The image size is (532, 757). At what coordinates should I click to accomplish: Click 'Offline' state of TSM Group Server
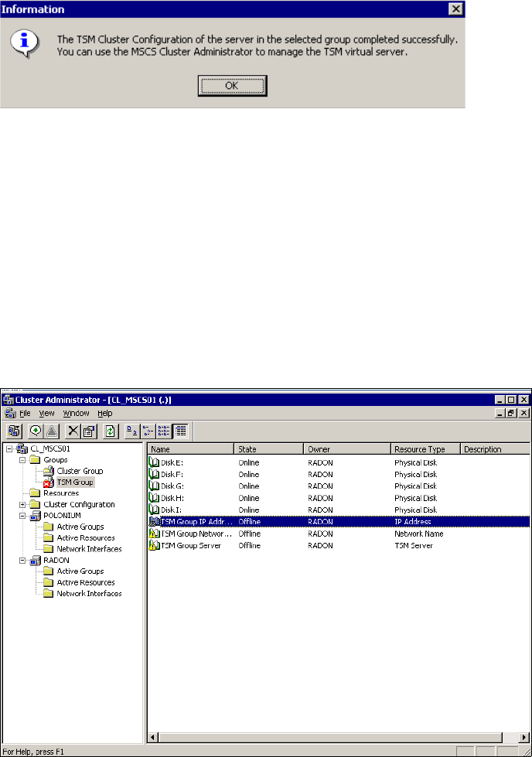click(x=250, y=546)
